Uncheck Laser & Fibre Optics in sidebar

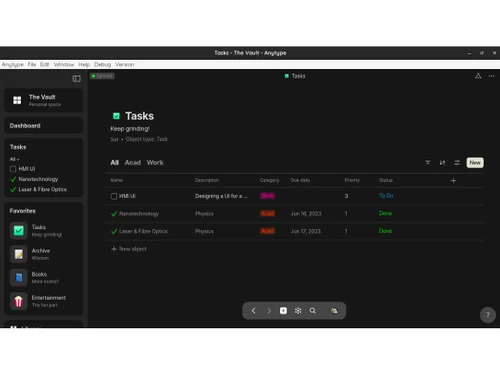[13, 189]
